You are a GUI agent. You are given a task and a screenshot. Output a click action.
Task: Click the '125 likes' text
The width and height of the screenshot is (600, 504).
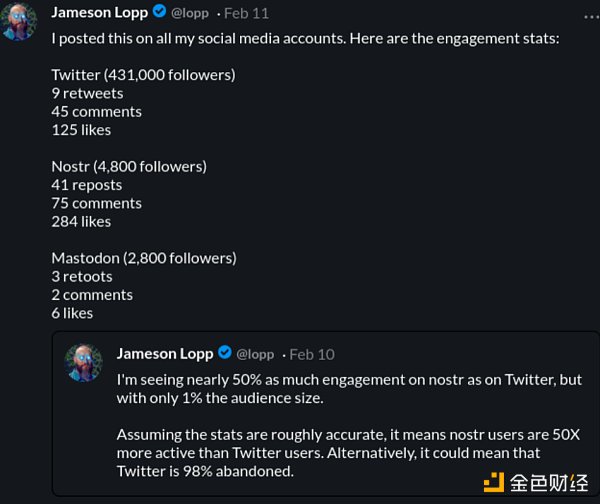click(x=81, y=129)
